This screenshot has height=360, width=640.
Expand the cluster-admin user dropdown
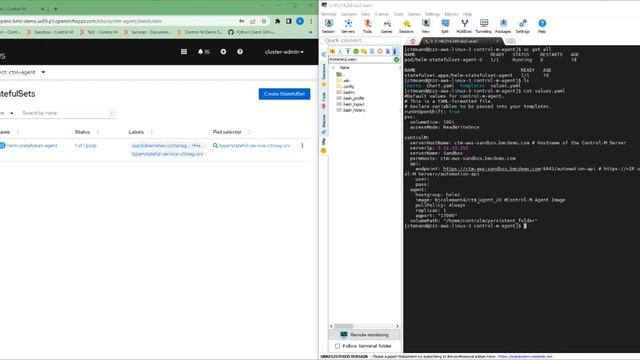[284, 52]
